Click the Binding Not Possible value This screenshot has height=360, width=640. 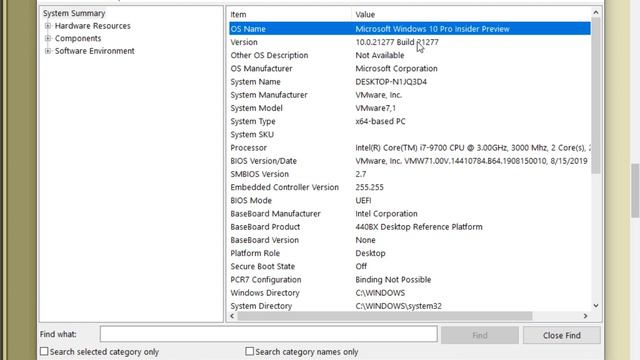coord(393,280)
